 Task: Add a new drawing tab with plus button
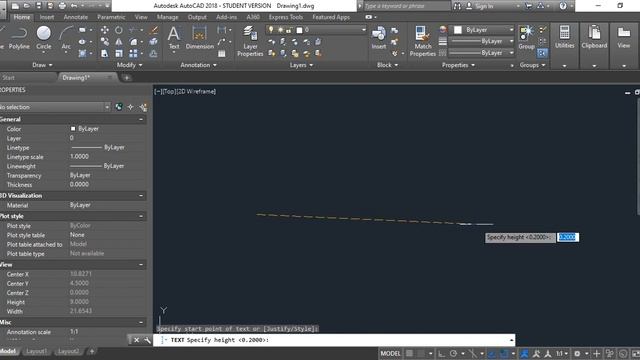pos(127,78)
